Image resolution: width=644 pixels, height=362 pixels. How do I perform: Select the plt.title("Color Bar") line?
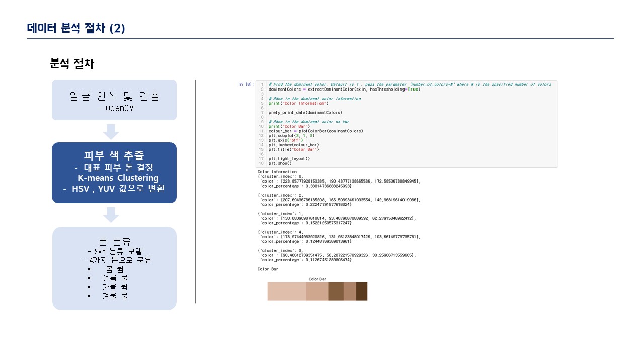293,149
